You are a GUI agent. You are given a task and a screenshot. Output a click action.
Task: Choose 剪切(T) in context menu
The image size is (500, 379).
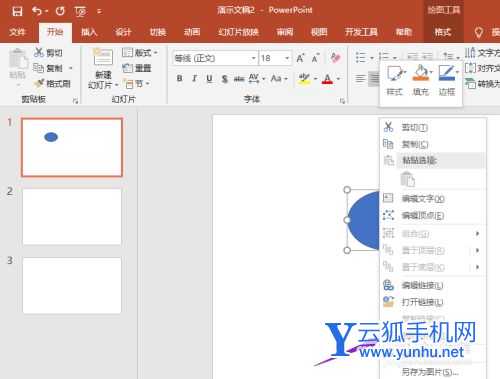(433, 127)
